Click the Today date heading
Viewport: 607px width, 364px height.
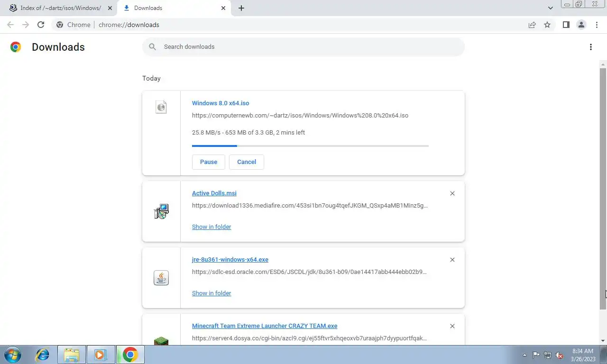(x=151, y=78)
